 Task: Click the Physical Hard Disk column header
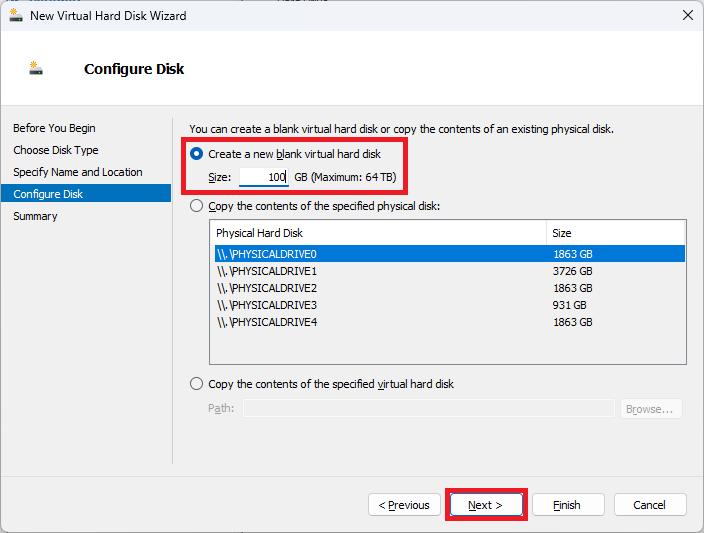378,233
